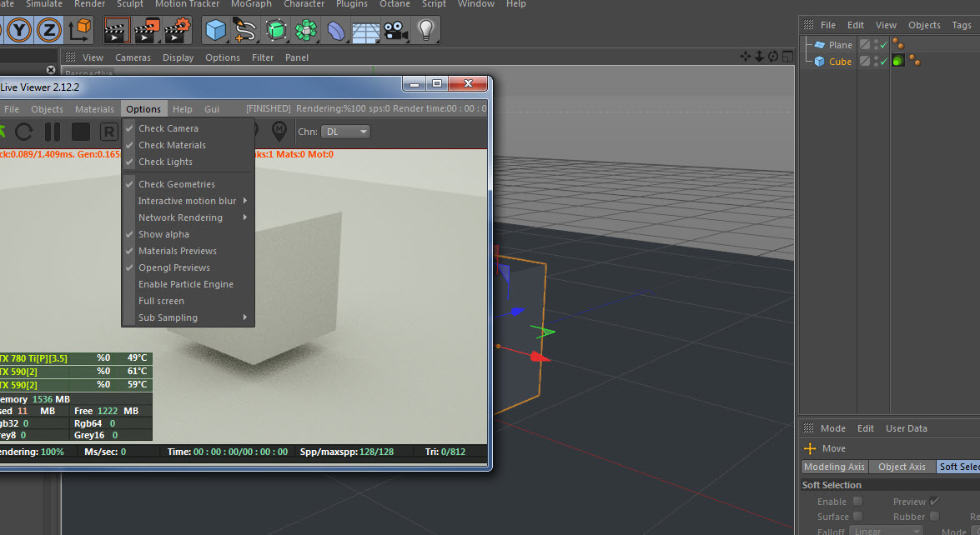
Task: Enable Soft Selection Enable checkbox
Action: coord(857,502)
